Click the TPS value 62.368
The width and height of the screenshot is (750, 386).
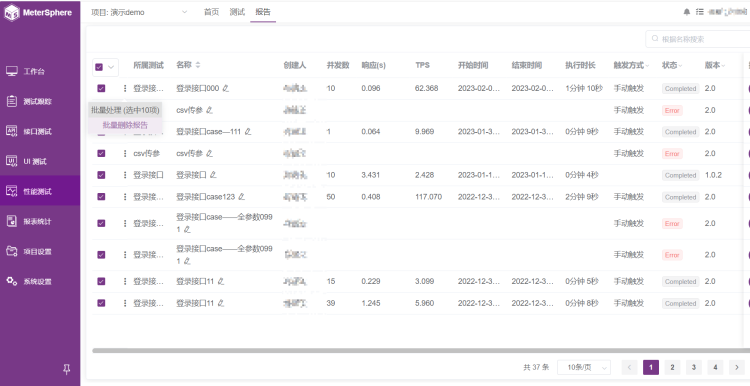[427, 88]
